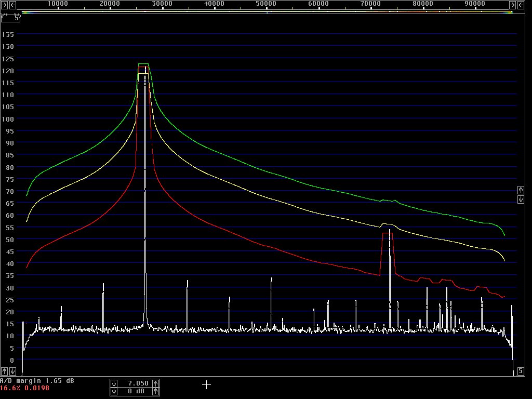Raise the 0 dB setting with its up arrow
Image resolution: width=532 pixels, height=399 pixels.
point(156,392)
